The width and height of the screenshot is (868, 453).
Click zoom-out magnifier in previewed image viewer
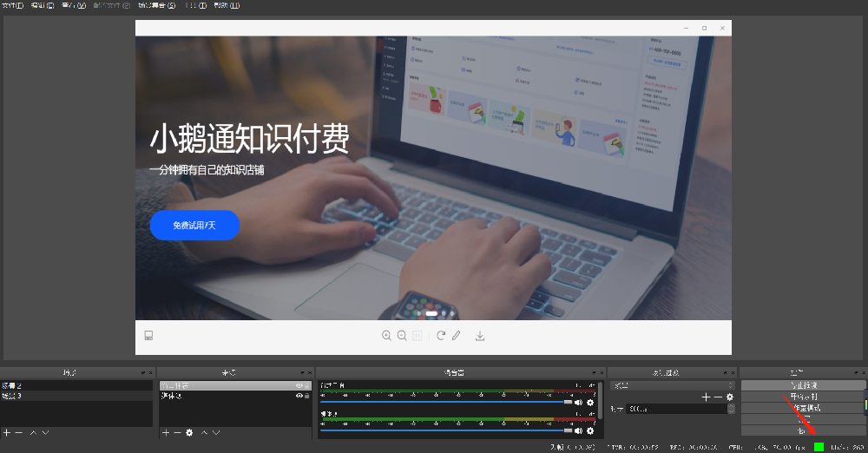403,336
